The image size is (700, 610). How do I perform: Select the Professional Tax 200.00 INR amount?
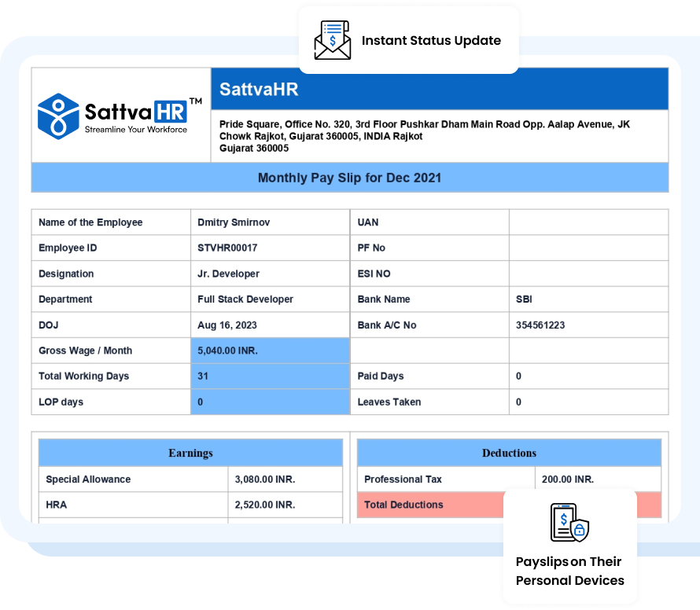pyautogui.click(x=568, y=479)
